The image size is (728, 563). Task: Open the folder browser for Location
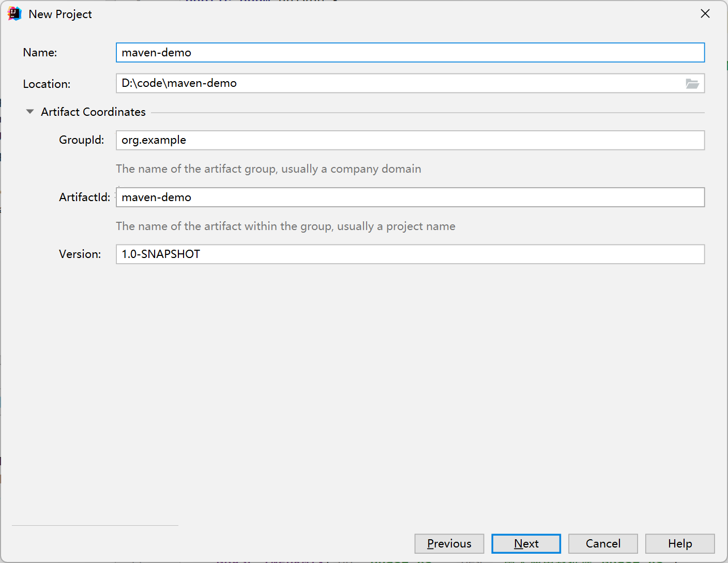tap(692, 84)
